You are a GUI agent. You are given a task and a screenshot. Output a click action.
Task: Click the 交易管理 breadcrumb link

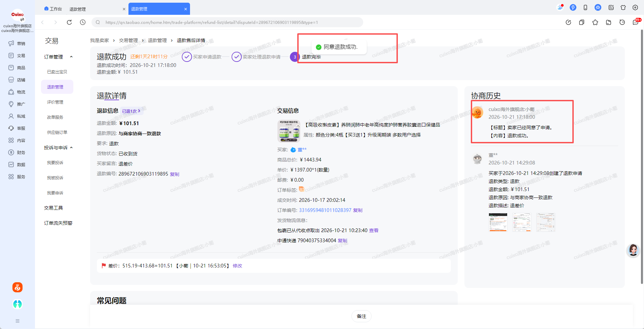pos(128,40)
